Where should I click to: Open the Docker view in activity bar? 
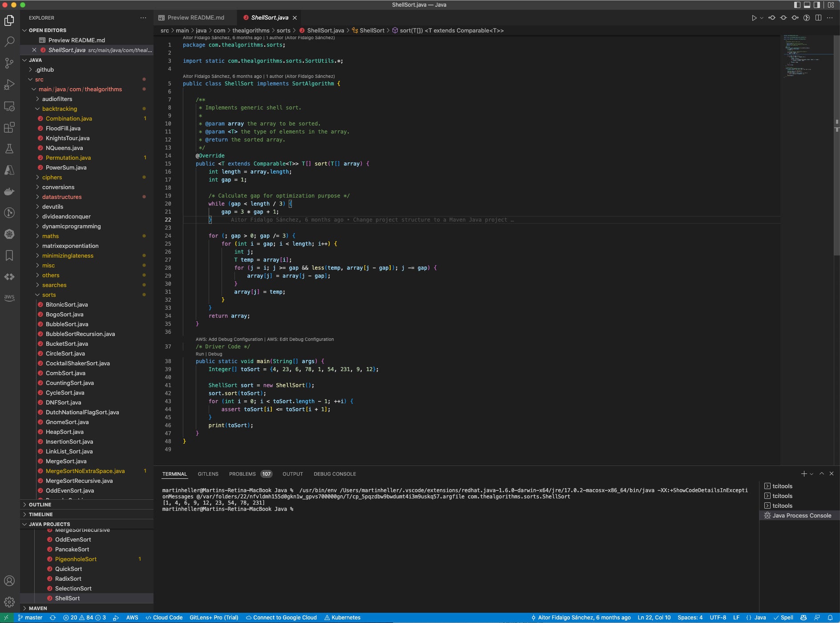[9, 192]
